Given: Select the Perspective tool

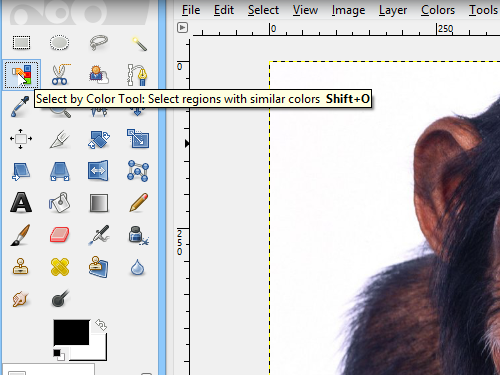Looking at the screenshot, I should [60, 171].
